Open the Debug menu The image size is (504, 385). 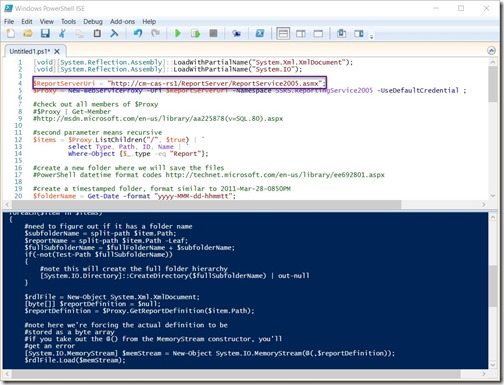point(93,22)
